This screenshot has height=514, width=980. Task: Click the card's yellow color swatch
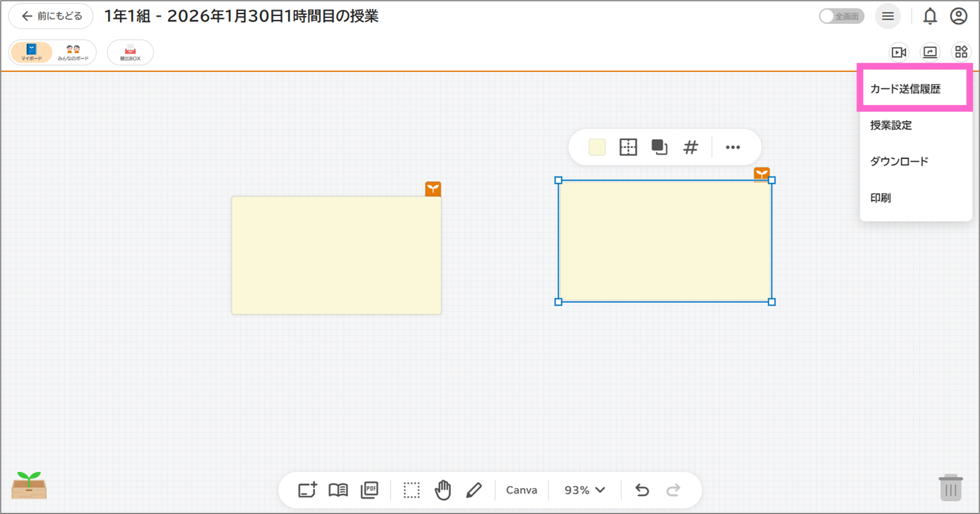point(597,147)
